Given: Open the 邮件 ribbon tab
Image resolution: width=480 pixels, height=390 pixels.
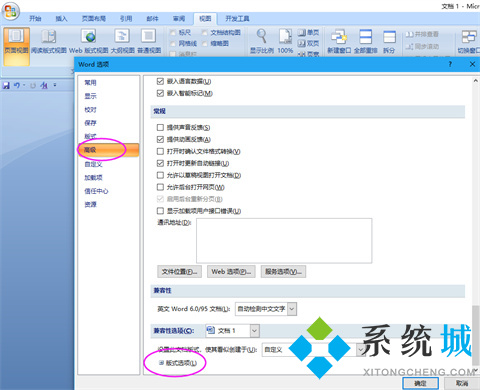Looking at the screenshot, I should pyautogui.click(x=152, y=19).
